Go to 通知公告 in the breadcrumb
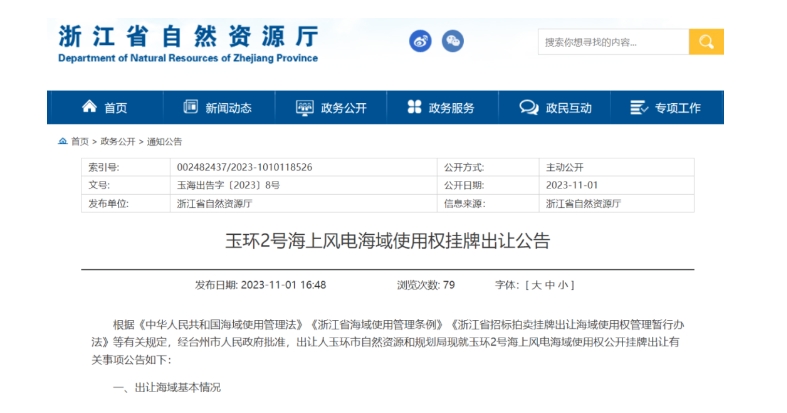 click(164, 142)
